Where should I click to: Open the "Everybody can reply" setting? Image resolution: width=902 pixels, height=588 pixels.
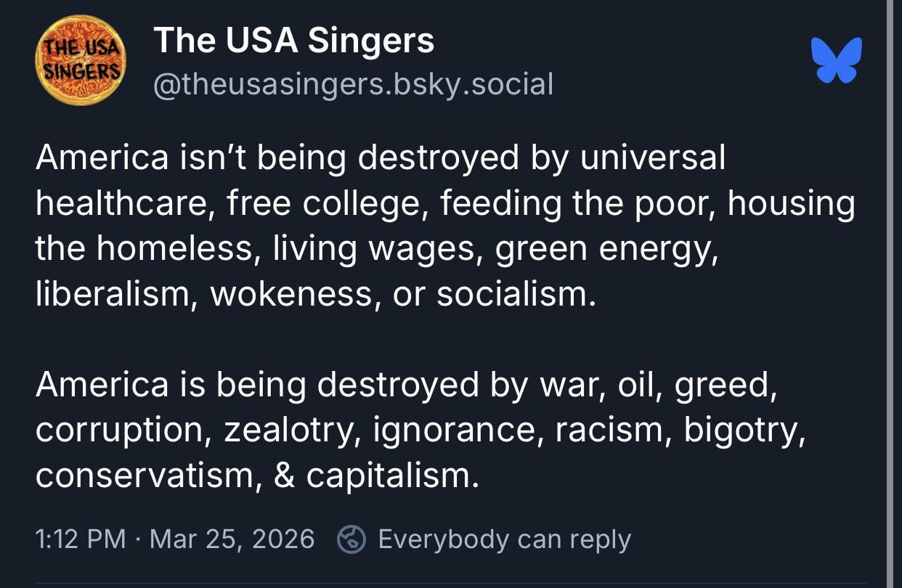pos(504,539)
